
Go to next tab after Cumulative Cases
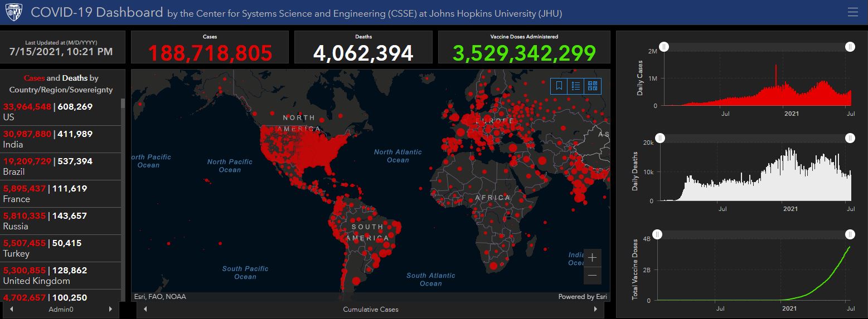(595, 309)
